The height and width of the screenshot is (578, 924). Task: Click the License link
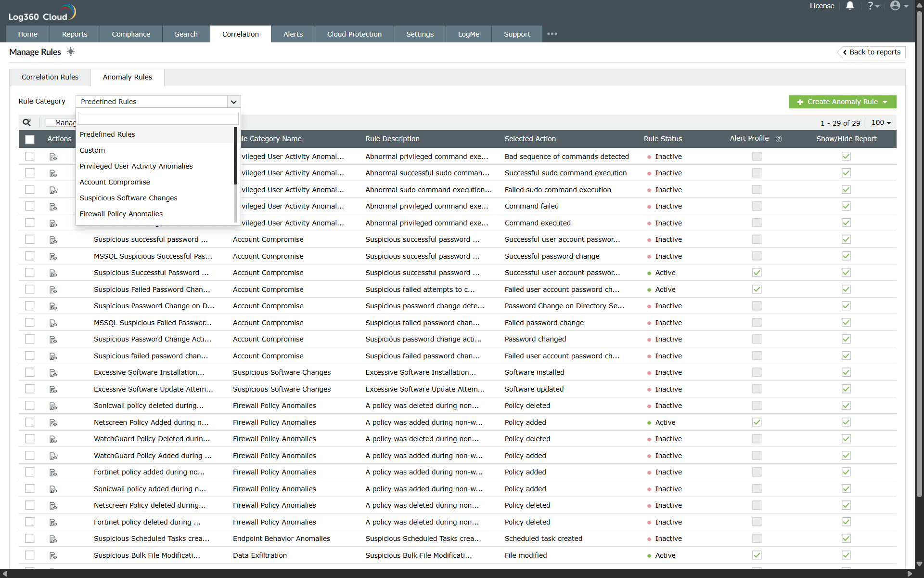click(821, 6)
